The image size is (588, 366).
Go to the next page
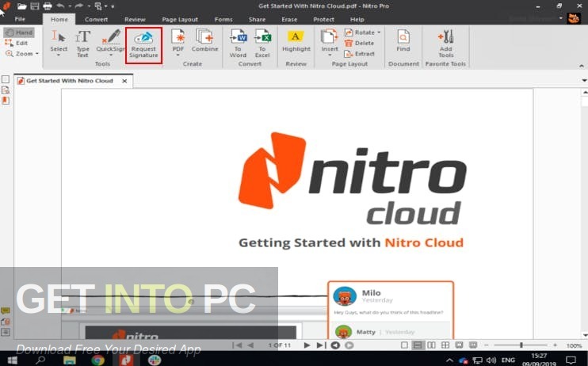click(x=307, y=345)
